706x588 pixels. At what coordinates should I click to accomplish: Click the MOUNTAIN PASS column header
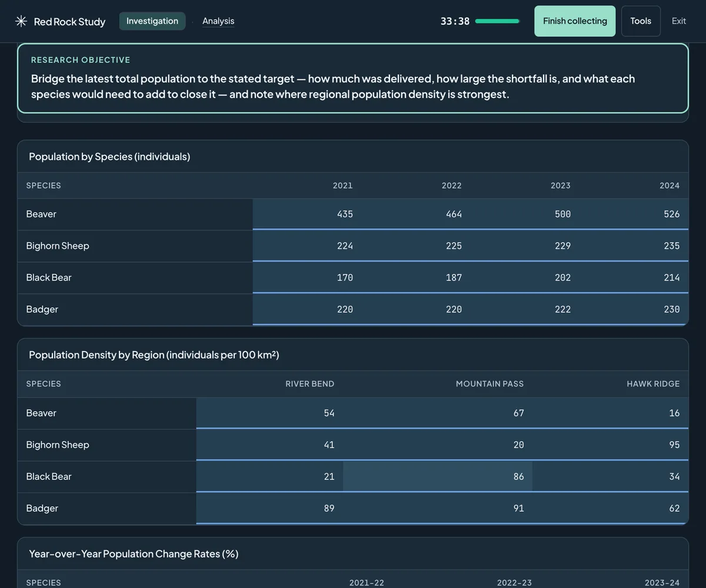(x=489, y=384)
